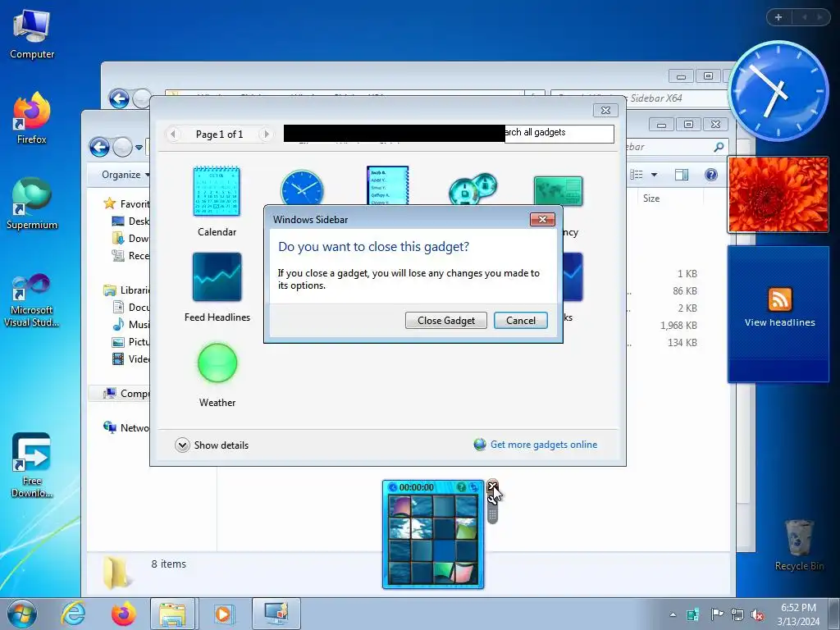Open Free Download Manager desktop shortcut
Screen dimensions: 840x630
coord(32,465)
